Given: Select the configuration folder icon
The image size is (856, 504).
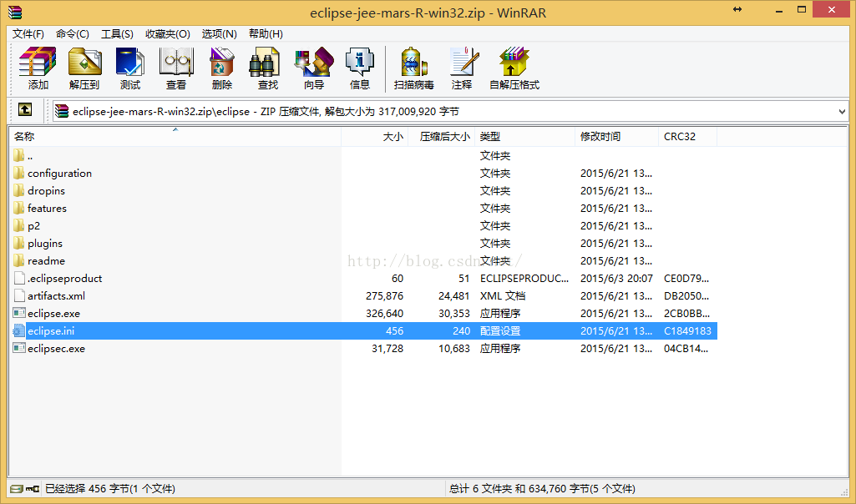Looking at the screenshot, I should pos(18,173).
